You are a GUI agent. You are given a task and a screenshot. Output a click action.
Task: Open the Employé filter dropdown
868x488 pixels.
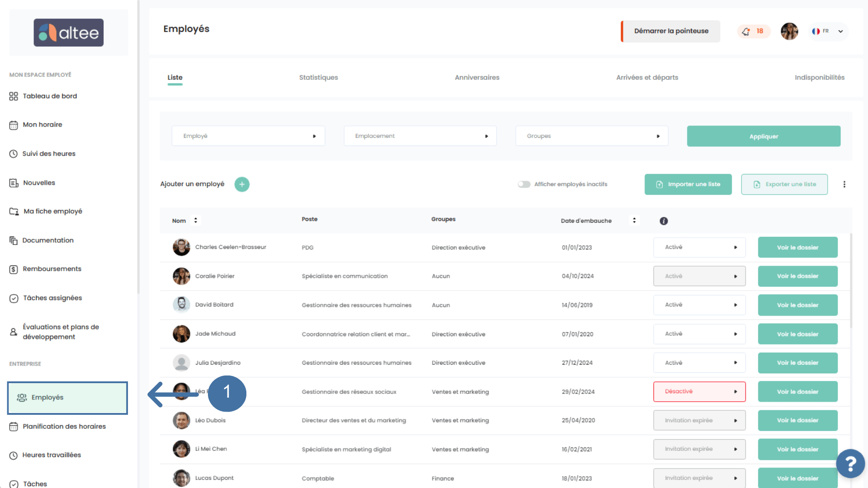click(248, 136)
